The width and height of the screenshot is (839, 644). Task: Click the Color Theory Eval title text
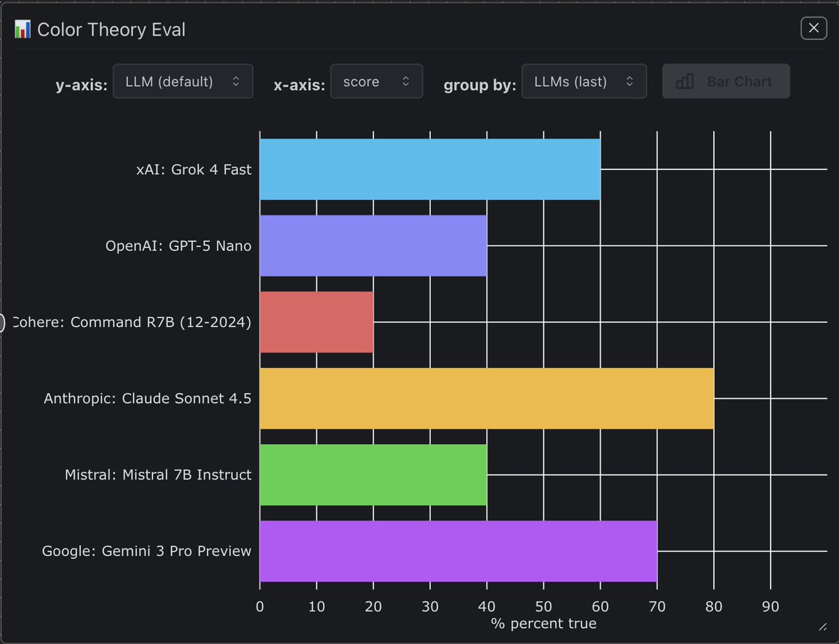click(x=111, y=29)
